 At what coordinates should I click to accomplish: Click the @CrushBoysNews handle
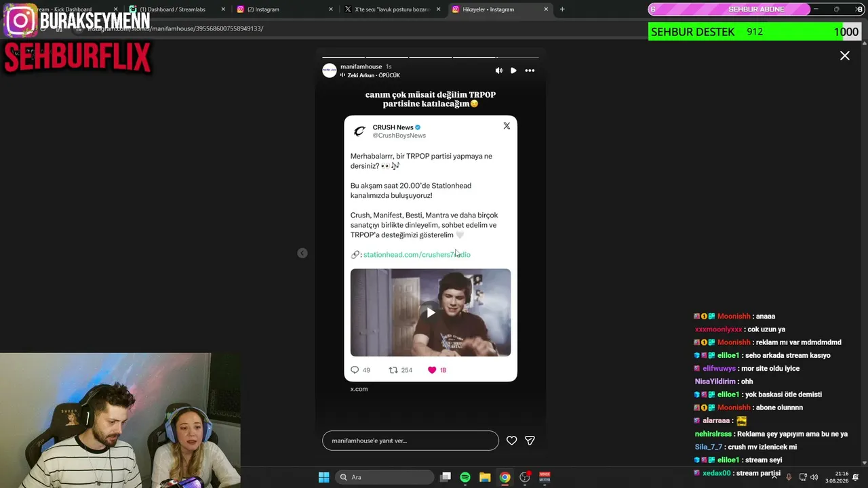[x=399, y=136]
